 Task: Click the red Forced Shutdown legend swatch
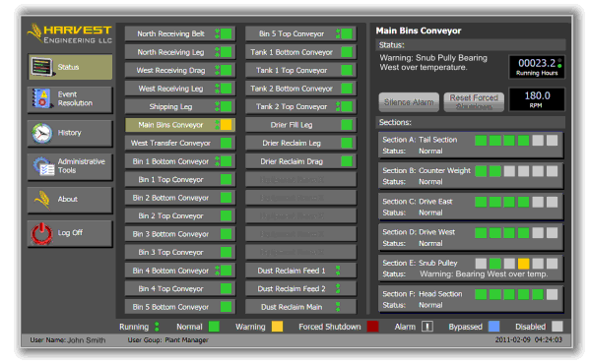point(372,327)
